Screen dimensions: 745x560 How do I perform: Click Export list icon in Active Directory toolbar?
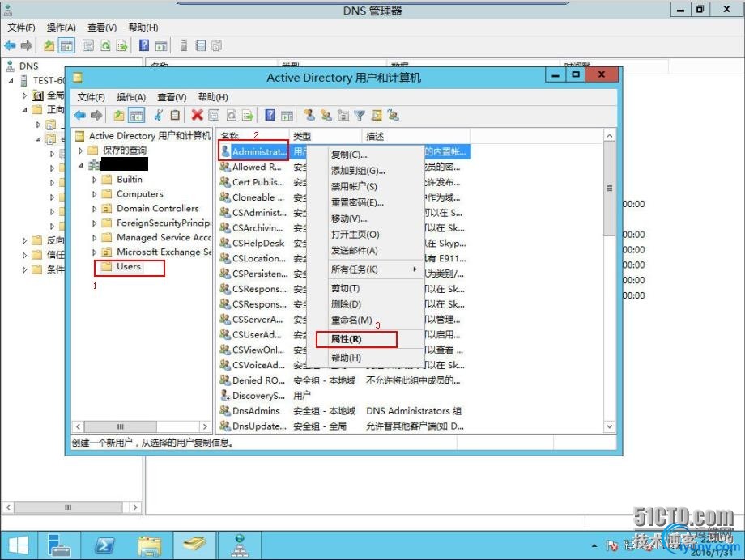248,116
